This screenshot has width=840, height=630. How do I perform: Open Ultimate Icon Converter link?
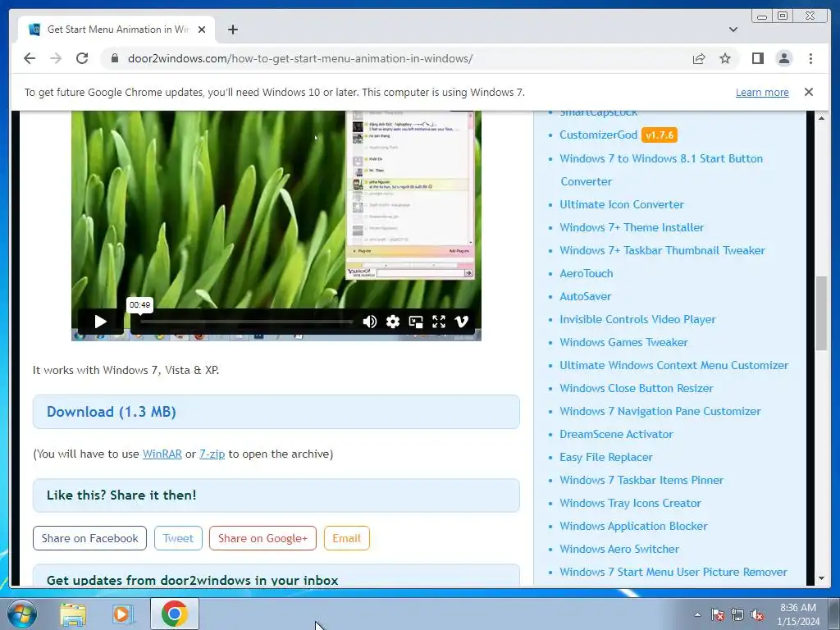[x=622, y=204]
